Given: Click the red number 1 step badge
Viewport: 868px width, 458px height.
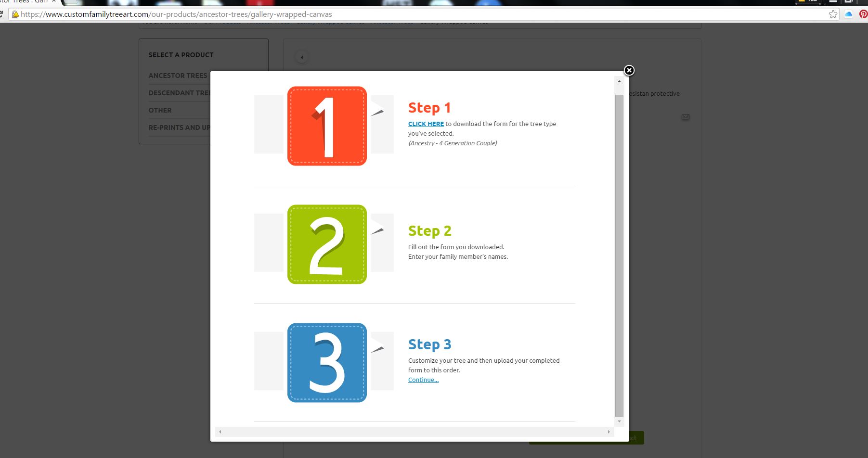Looking at the screenshot, I should pyautogui.click(x=327, y=126).
